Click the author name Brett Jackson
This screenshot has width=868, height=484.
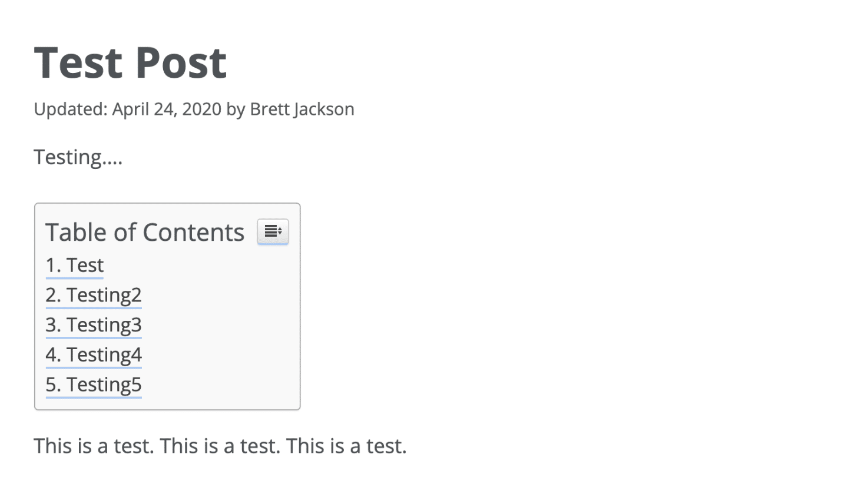(302, 110)
